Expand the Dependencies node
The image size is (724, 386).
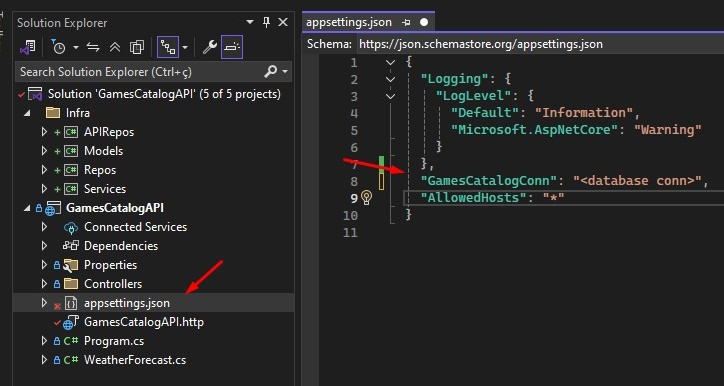point(44,246)
